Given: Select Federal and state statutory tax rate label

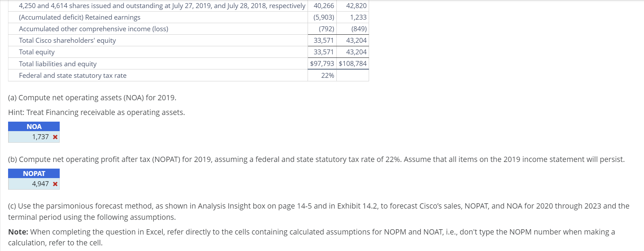Looking at the screenshot, I should (x=73, y=75).
